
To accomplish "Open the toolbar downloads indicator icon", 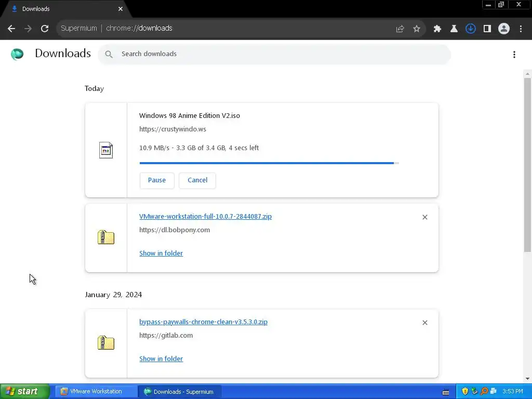I will point(471,29).
